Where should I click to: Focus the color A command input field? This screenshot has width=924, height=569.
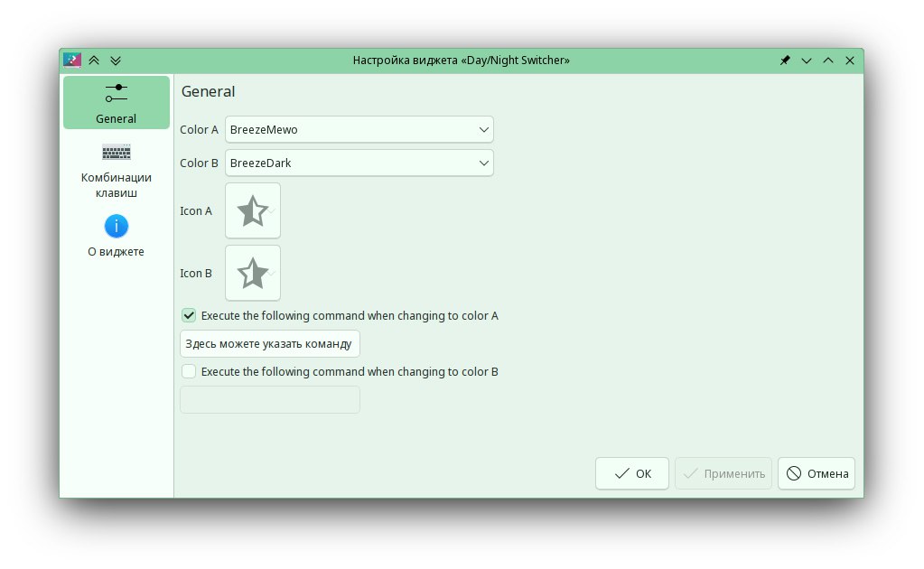(x=269, y=344)
